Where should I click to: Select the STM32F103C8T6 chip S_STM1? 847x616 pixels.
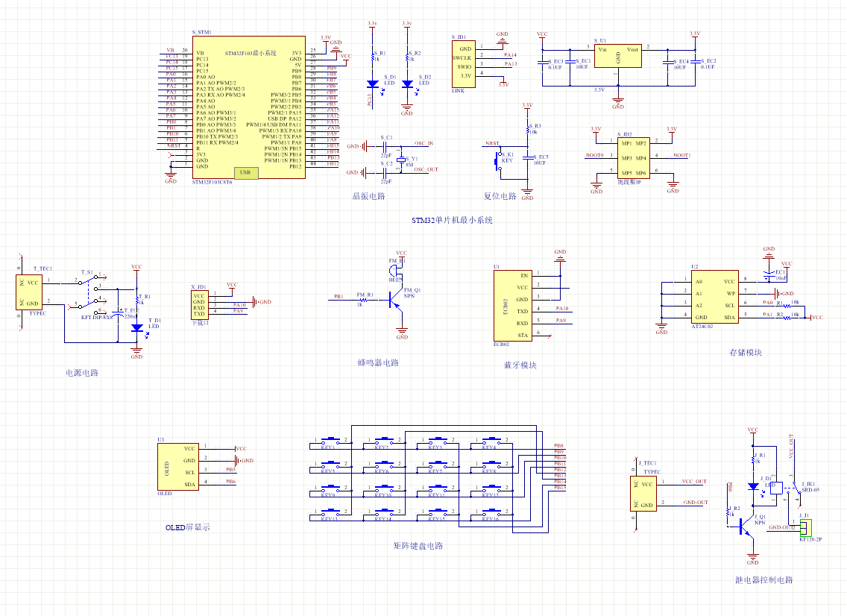coord(249,107)
